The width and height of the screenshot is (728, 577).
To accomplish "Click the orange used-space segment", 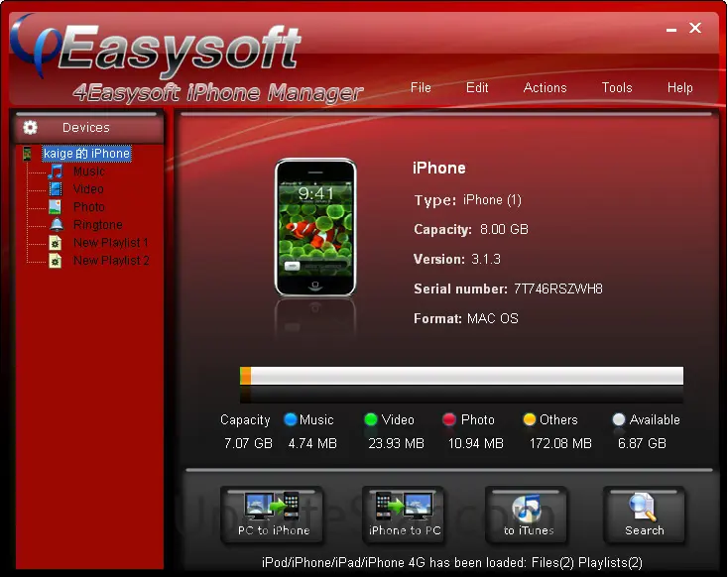I will click(246, 376).
